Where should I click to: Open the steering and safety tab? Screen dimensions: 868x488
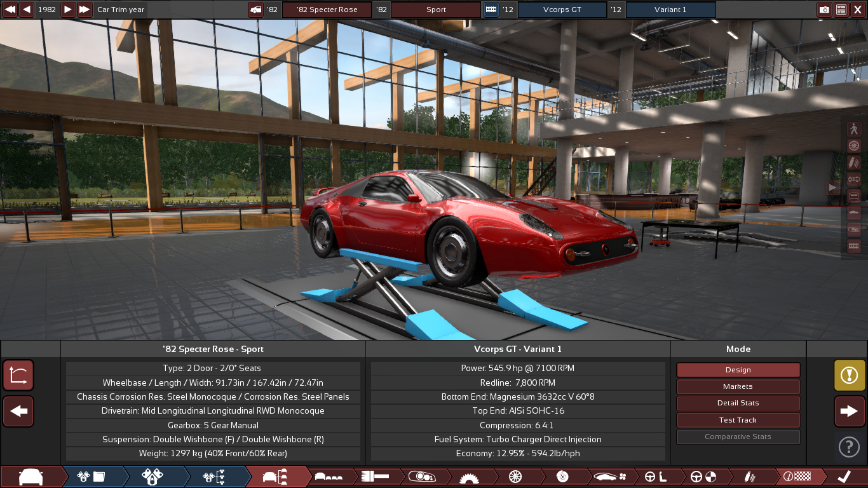click(703, 477)
